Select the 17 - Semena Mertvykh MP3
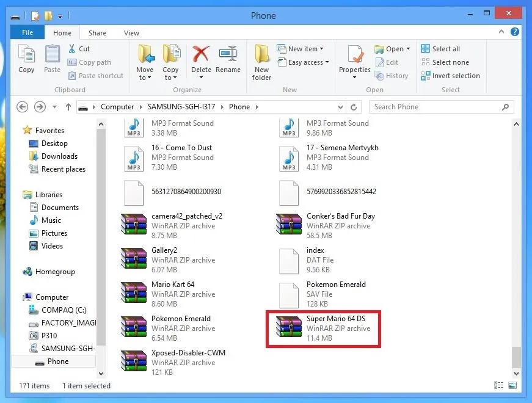 coord(329,158)
